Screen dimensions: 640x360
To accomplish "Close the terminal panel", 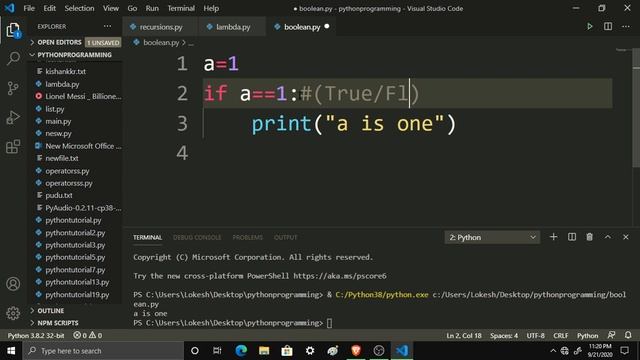I will tap(626, 237).
